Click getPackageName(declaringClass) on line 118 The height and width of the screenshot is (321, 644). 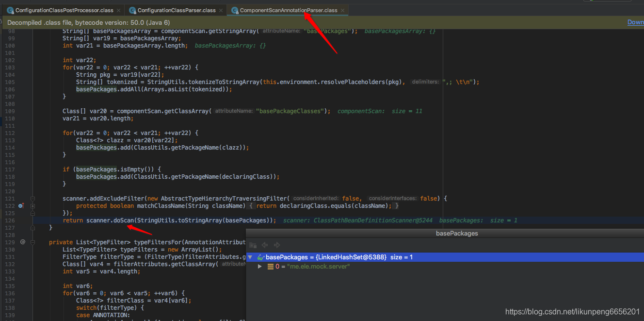point(222,176)
